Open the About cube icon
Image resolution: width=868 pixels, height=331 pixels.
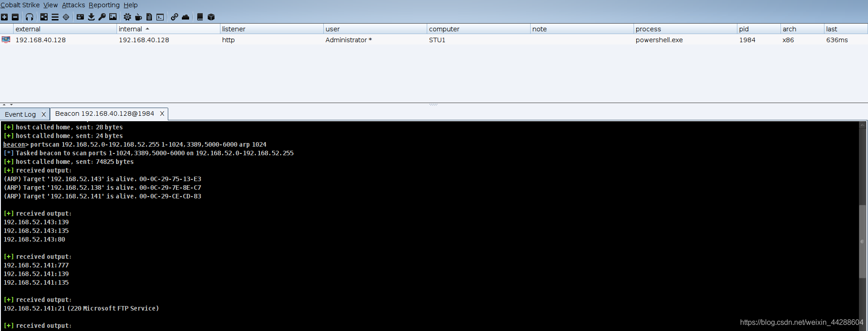(x=211, y=17)
